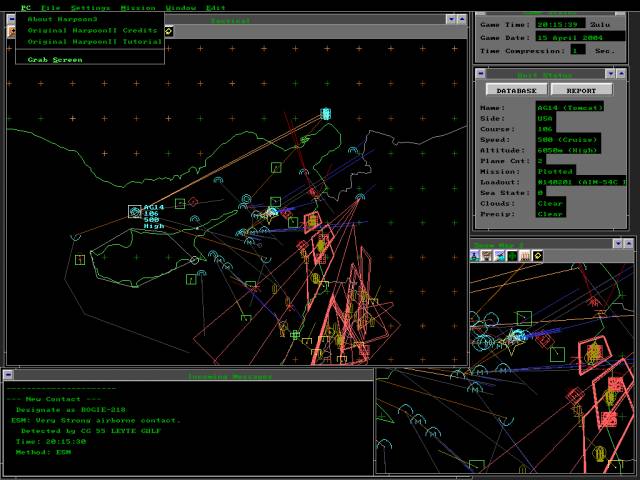Click the down arrow button on Unit Status title bar
The height and width of the screenshot is (480, 640).
[610, 73]
